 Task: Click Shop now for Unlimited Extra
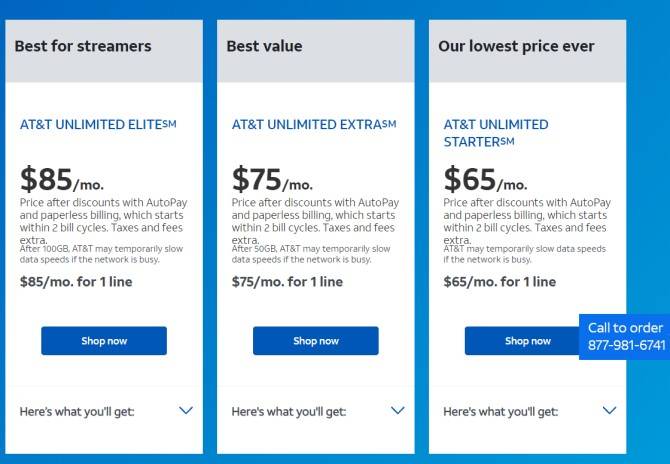[316, 341]
